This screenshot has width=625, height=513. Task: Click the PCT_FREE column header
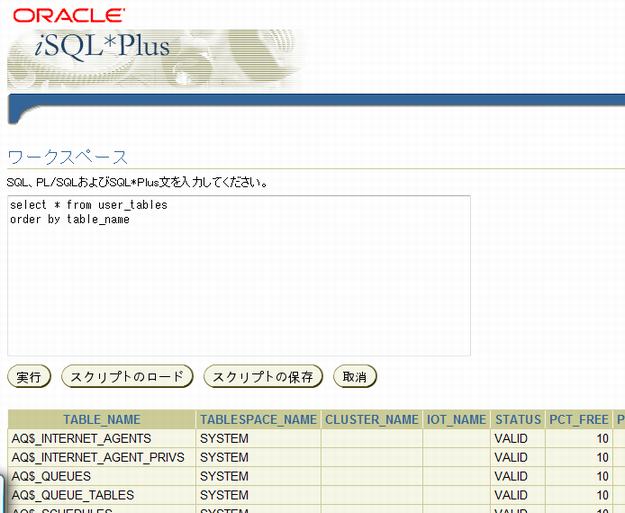[579, 419]
